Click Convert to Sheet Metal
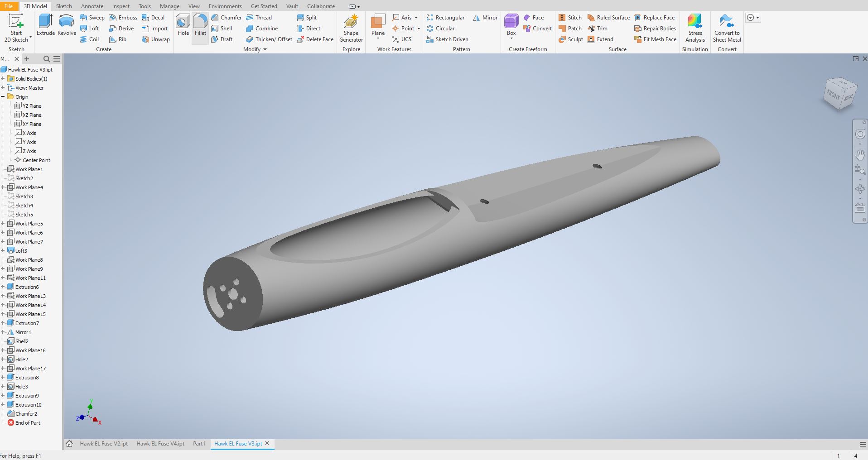The height and width of the screenshot is (460, 868). 727,28
